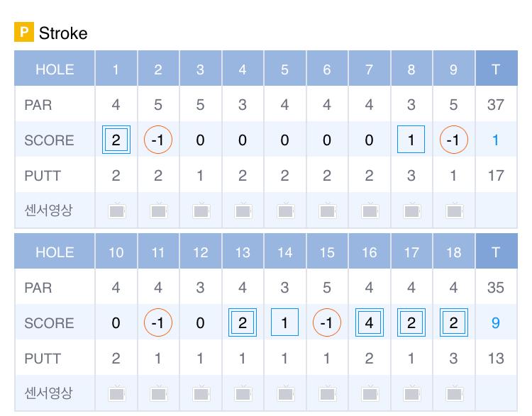Select hole 5 column header
The height and width of the screenshot is (416, 532).
click(284, 69)
